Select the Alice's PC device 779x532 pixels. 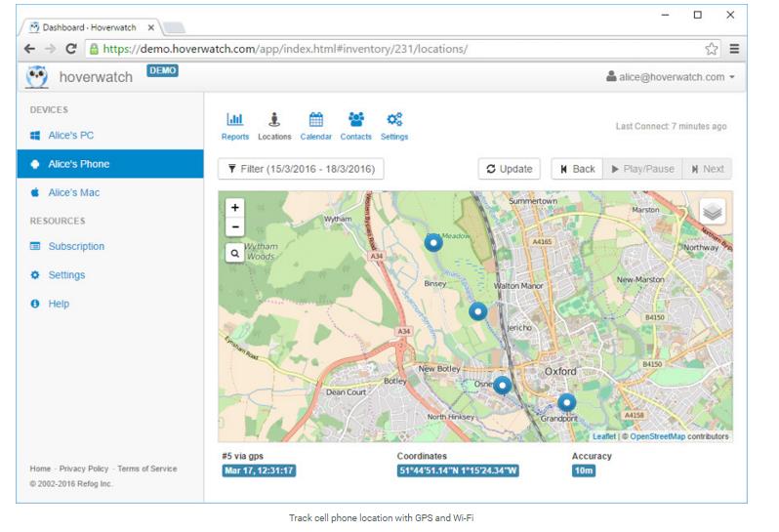point(110,135)
